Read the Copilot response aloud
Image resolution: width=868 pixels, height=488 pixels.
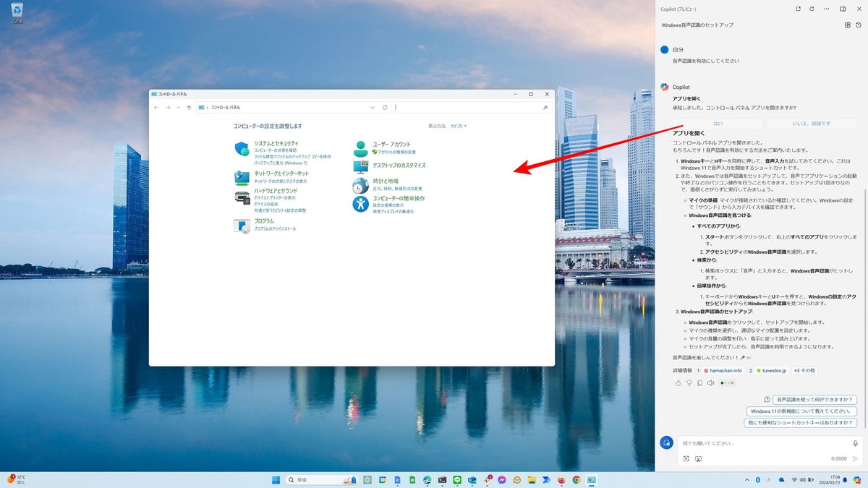[x=710, y=382]
